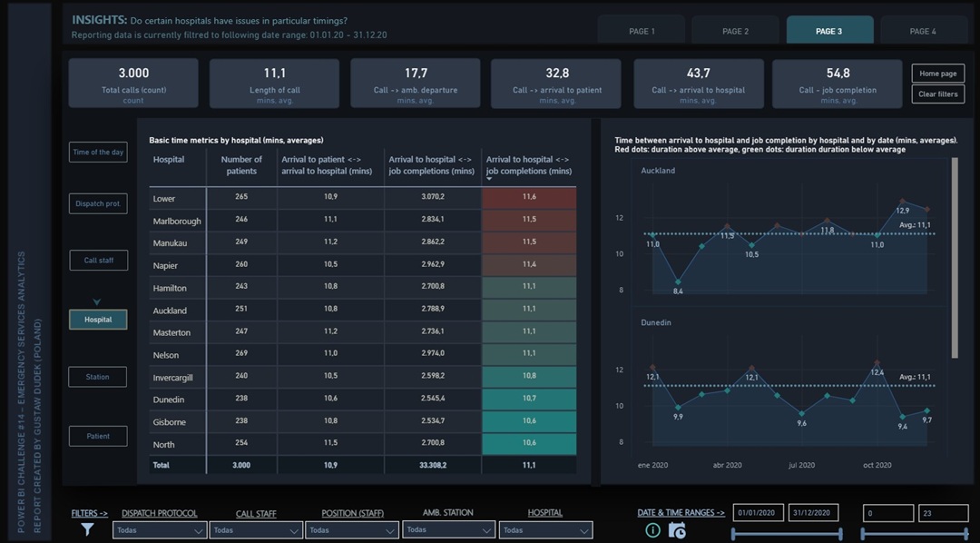This screenshot has width=980, height=543.
Task: Open the Position (Staff) dropdown
Action: pyautogui.click(x=352, y=530)
